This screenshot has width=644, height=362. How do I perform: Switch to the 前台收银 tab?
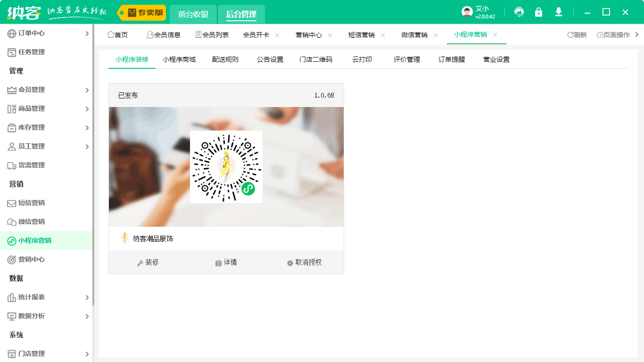[x=193, y=14]
